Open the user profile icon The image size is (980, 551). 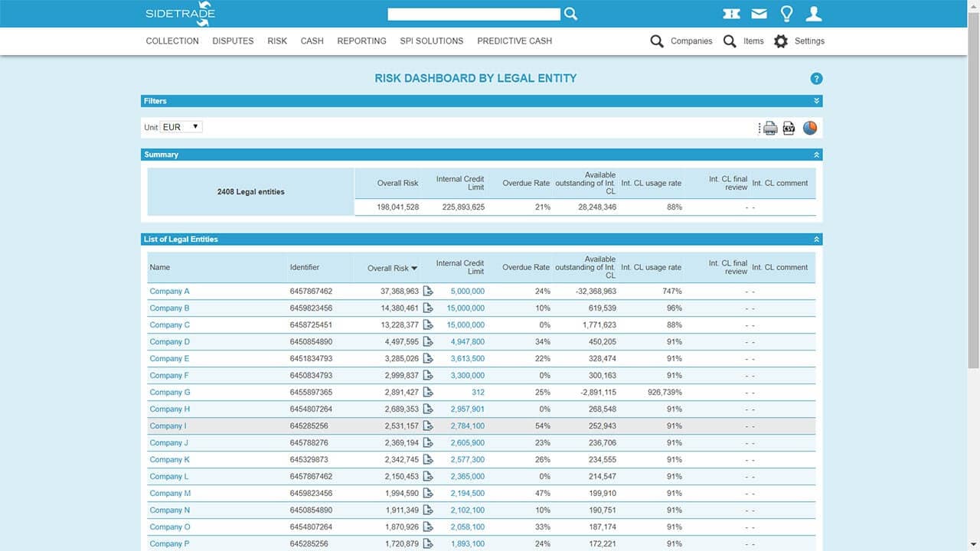click(x=813, y=13)
